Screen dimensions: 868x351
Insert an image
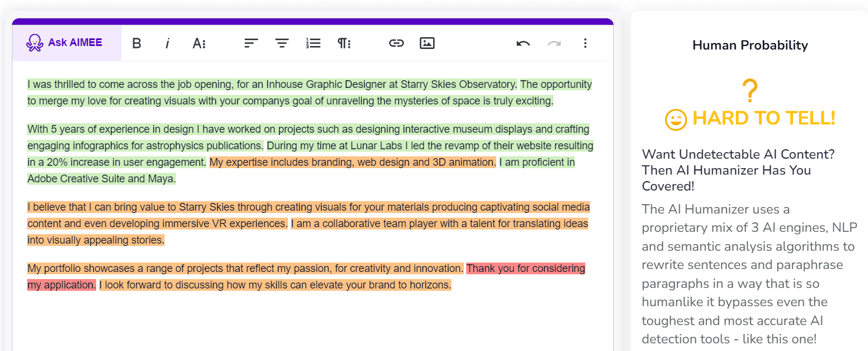click(x=427, y=43)
